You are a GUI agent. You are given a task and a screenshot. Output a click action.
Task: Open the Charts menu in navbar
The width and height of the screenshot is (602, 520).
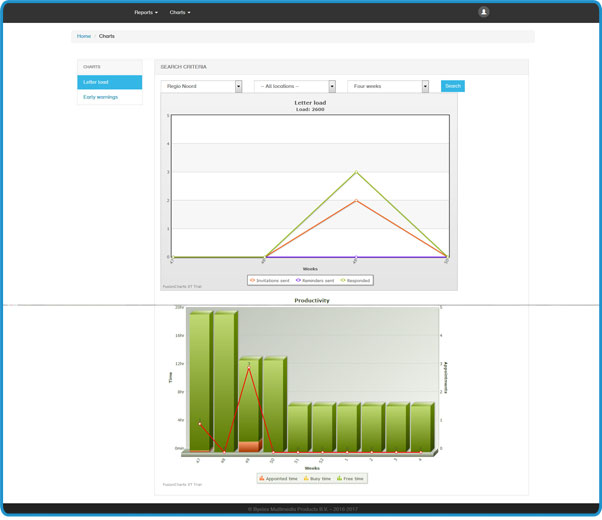tap(180, 12)
